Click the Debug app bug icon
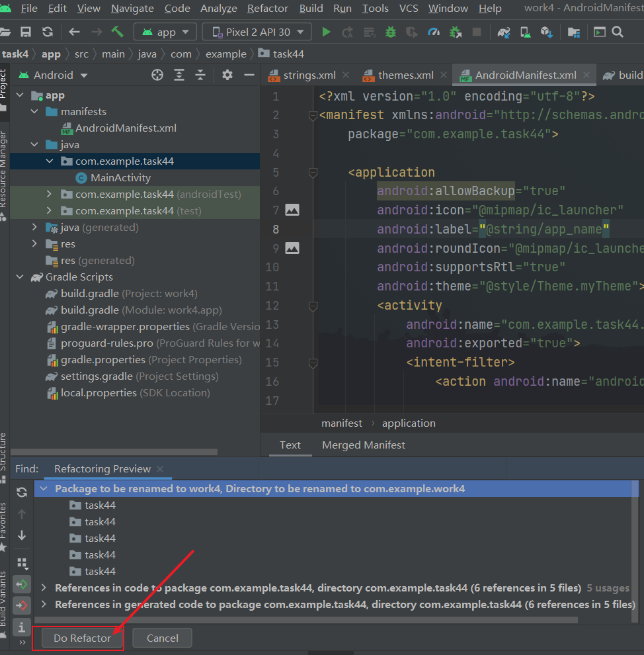 click(x=391, y=32)
